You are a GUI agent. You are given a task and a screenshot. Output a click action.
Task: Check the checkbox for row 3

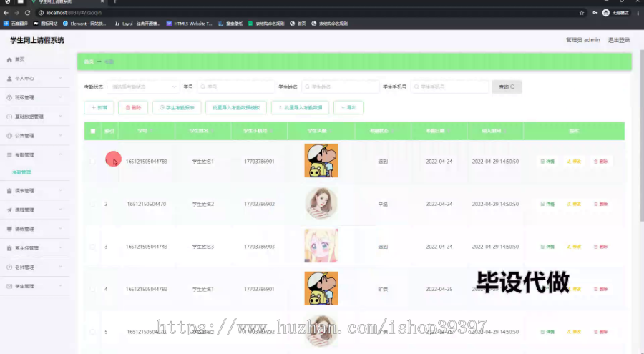tap(92, 247)
